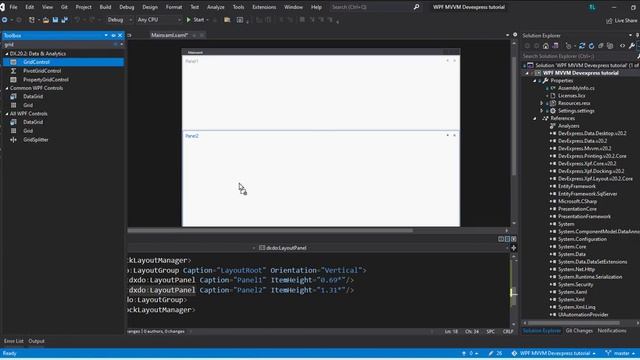Close the Toolbox panel
640x360 pixels.
[120, 36]
